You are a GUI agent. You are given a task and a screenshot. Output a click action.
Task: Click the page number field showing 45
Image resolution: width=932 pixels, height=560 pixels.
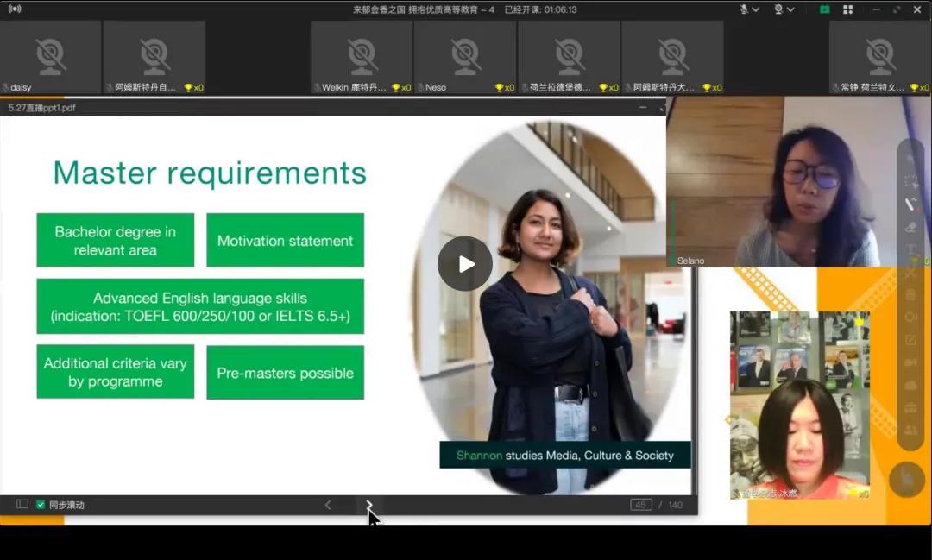[641, 505]
